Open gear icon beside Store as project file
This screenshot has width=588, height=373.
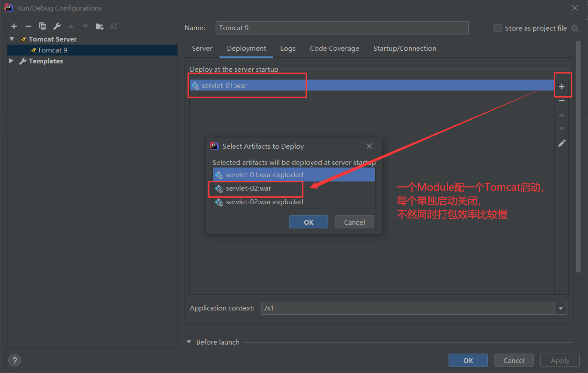pos(574,28)
